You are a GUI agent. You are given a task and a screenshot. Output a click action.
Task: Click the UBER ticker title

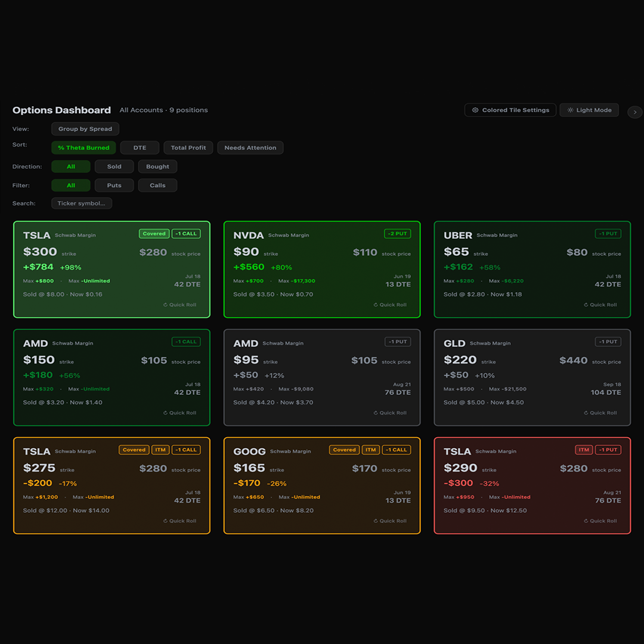pos(458,236)
